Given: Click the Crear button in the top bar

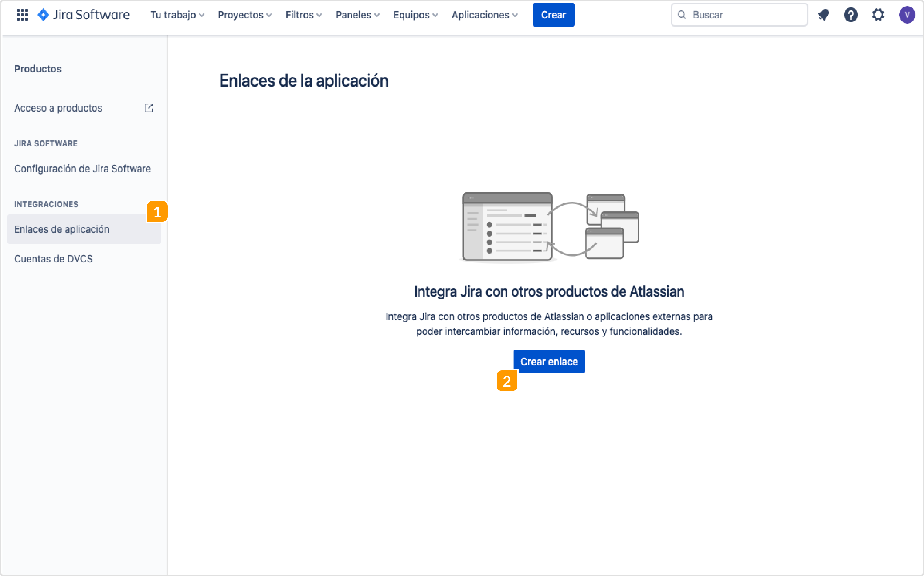Looking at the screenshot, I should 553,15.
